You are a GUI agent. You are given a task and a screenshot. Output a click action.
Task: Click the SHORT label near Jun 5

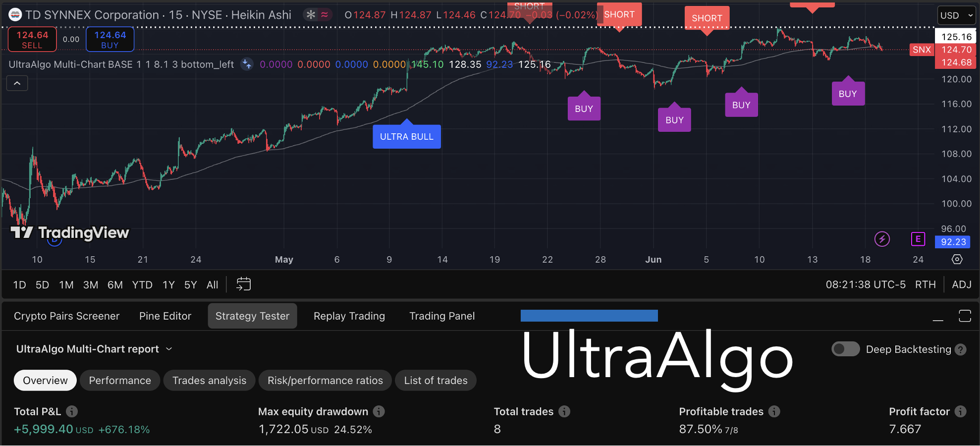click(707, 18)
